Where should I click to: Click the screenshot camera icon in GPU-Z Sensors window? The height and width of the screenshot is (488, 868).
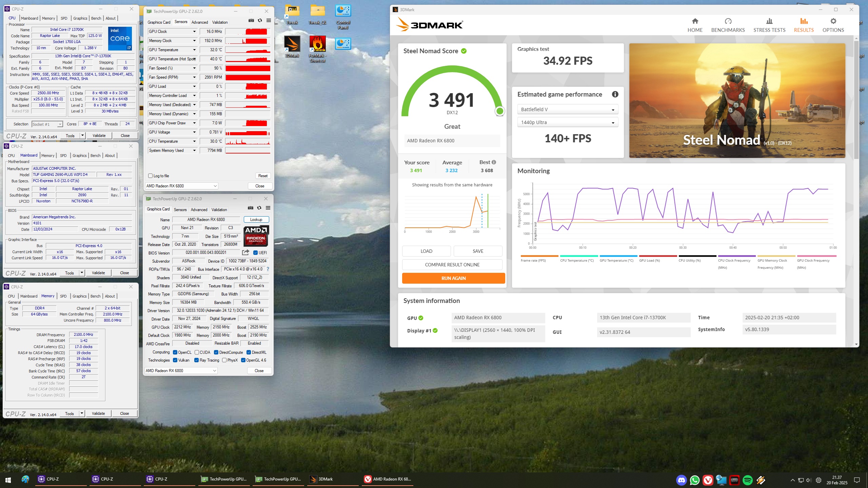point(251,21)
